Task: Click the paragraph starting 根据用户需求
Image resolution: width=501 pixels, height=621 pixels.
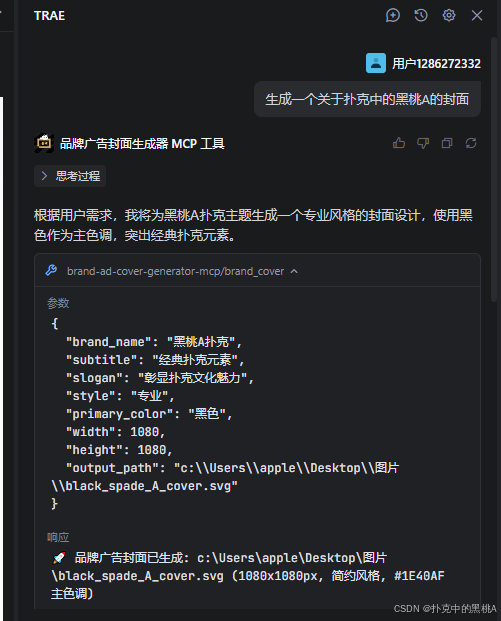Action: (253, 225)
